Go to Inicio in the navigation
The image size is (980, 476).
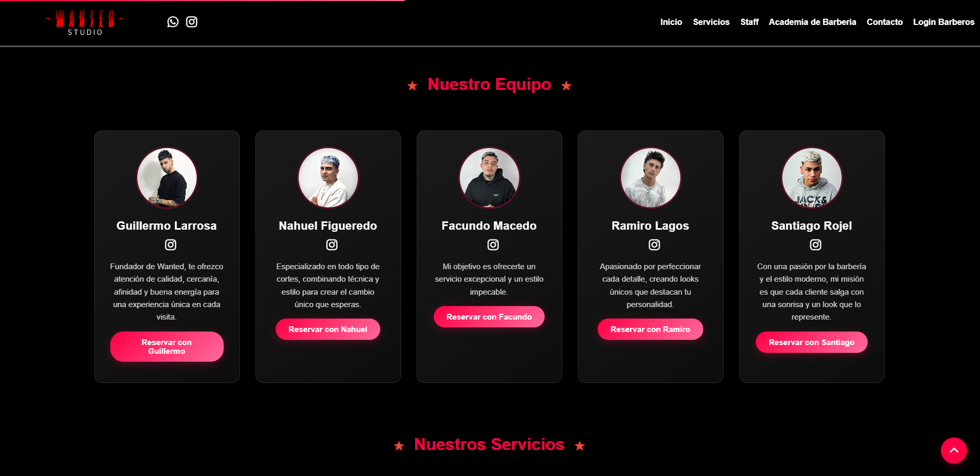tap(671, 22)
